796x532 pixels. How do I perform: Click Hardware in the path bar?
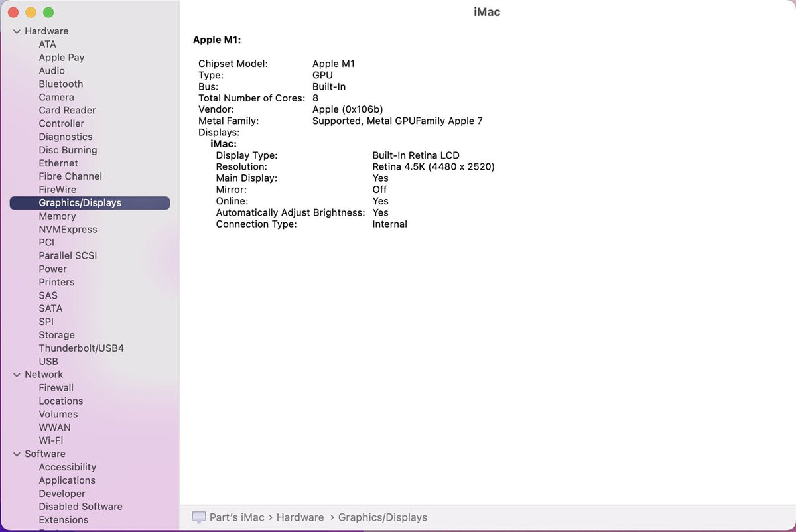pos(300,517)
